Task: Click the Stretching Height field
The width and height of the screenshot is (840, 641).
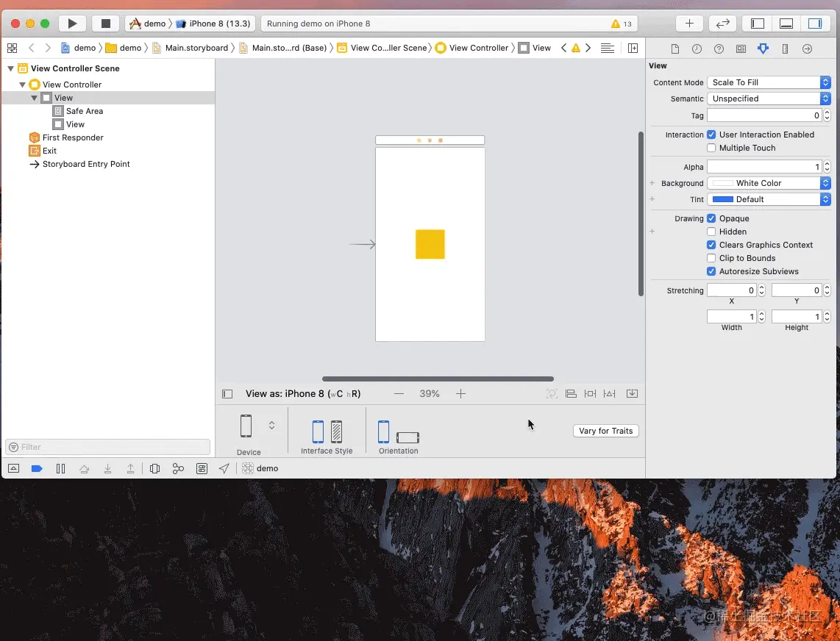Action: click(797, 317)
